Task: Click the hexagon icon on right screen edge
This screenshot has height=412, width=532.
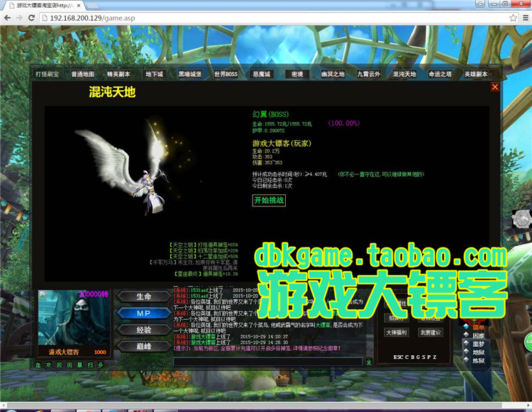Action: (521, 219)
